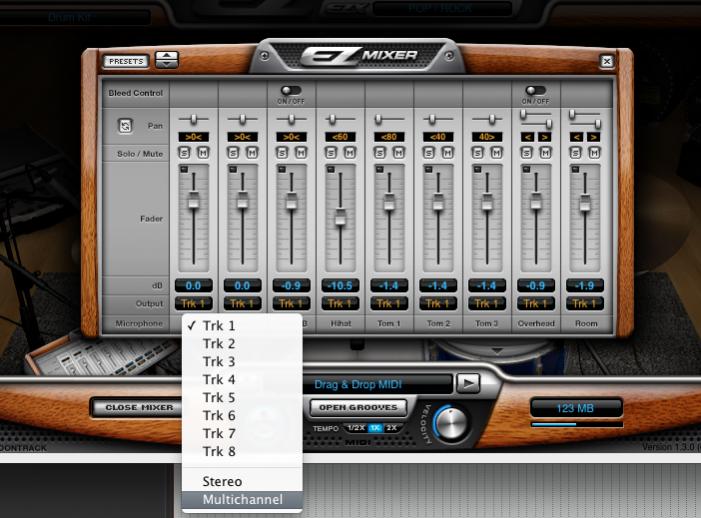The height and width of the screenshot is (518, 701).
Task: Solo the Room channel
Action: (x=575, y=153)
